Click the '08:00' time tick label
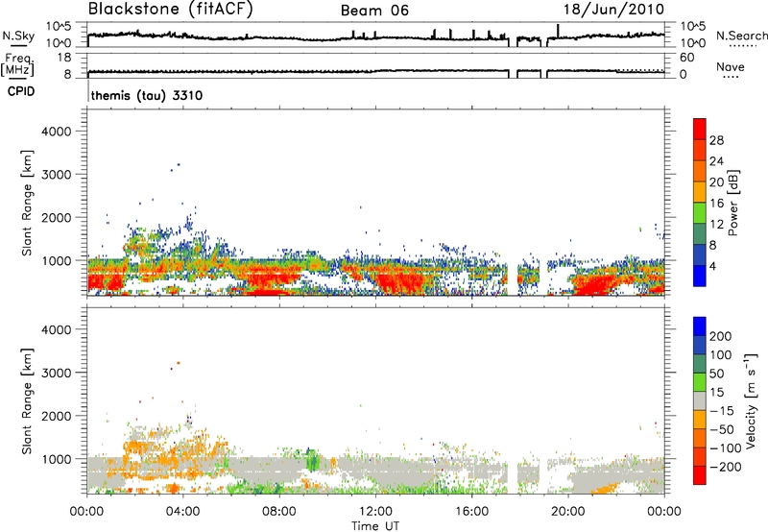Image resolution: width=768 pixels, height=532 pixels. click(279, 512)
